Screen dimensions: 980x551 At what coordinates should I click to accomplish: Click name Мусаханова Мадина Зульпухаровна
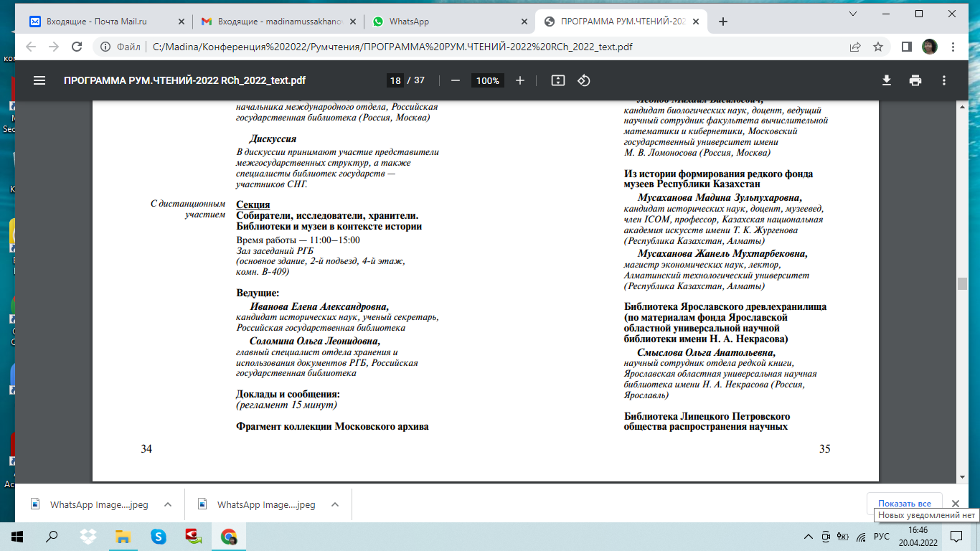tap(720, 197)
